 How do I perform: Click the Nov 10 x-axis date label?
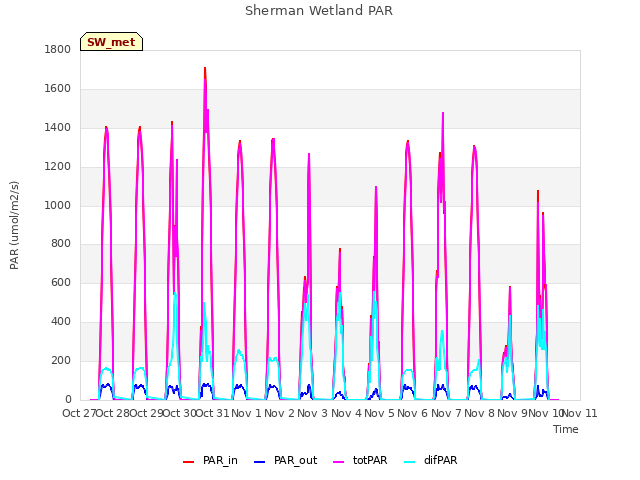(546, 413)
